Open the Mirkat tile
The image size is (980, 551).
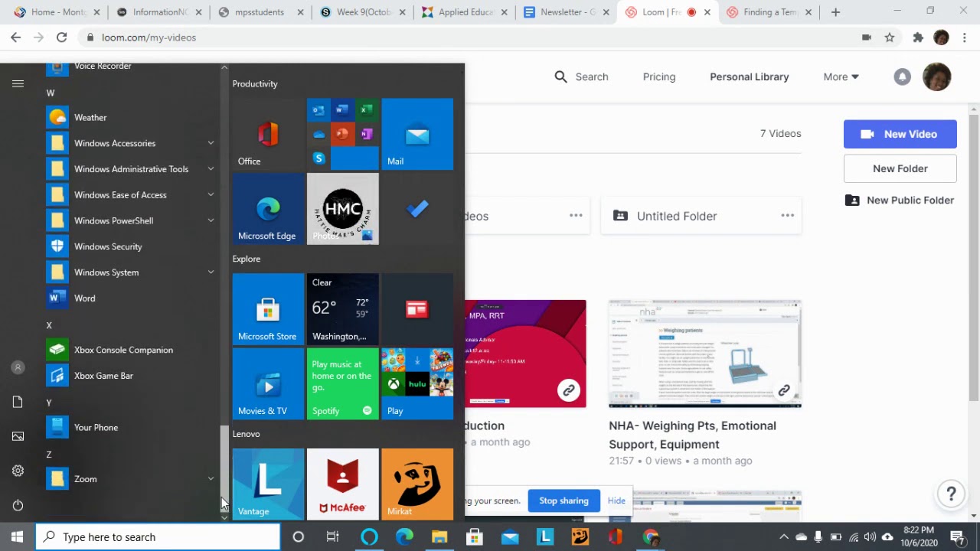click(417, 484)
